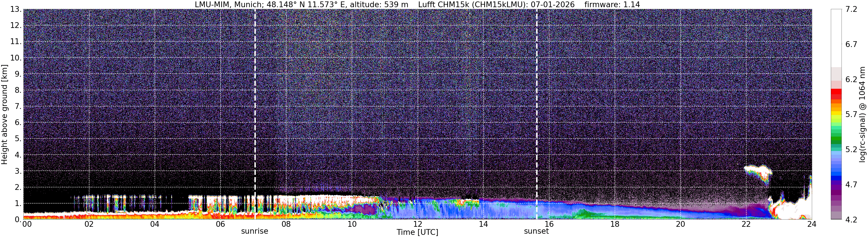Click the colorbar tick label '5.7'
The height and width of the screenshot is (238, 868).
pyautogui.click(x=851, y=114)
